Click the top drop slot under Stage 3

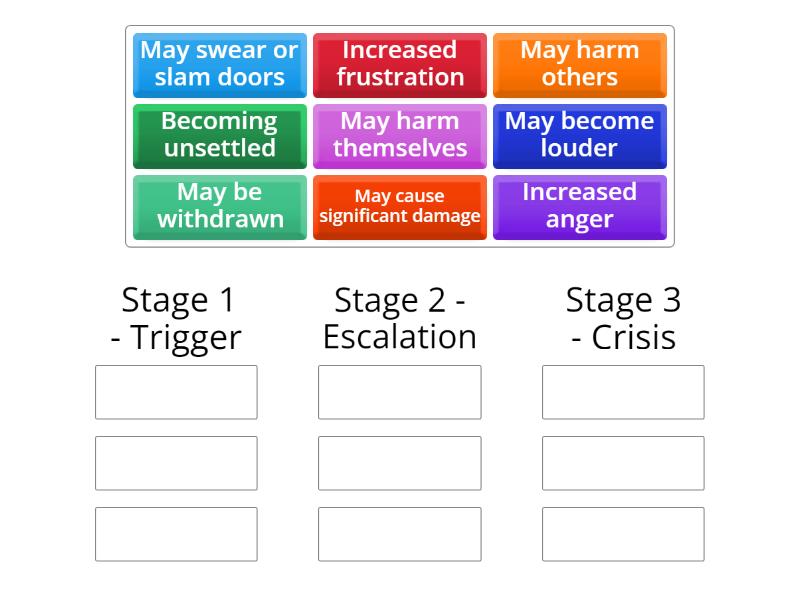coord(622,392)
